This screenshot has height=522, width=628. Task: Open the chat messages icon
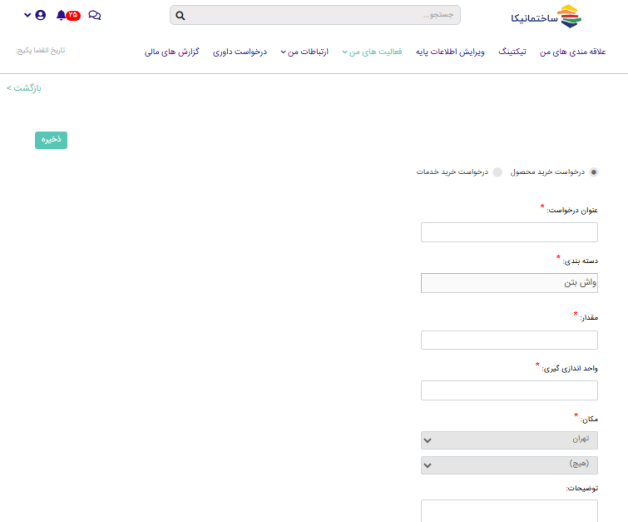tap(95, 15)
